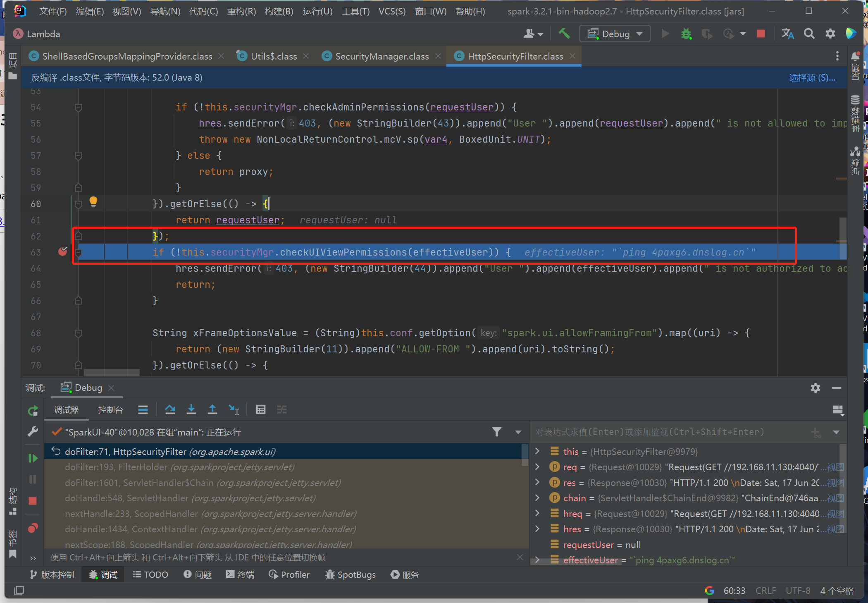Expand the effectiveUser variable node

(x=537, y=560)
